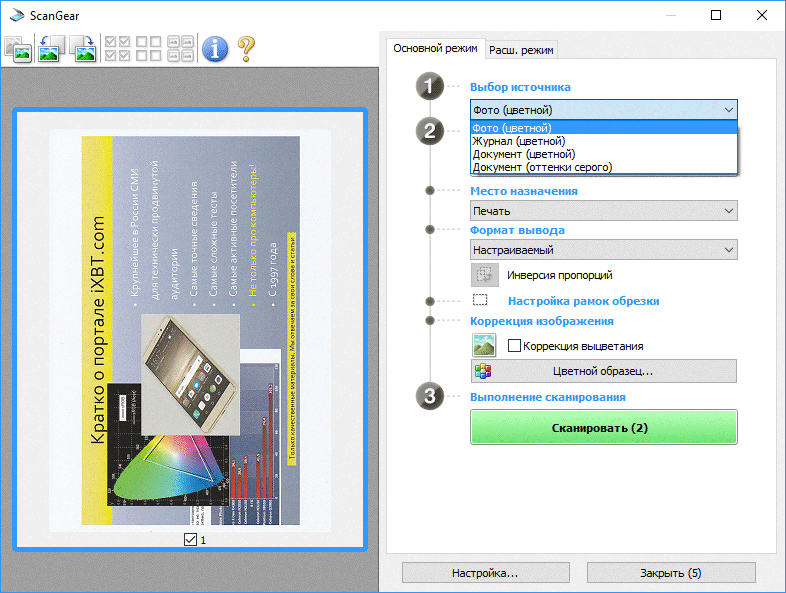Click the Выполнение сканирования heading

point(547,398)
